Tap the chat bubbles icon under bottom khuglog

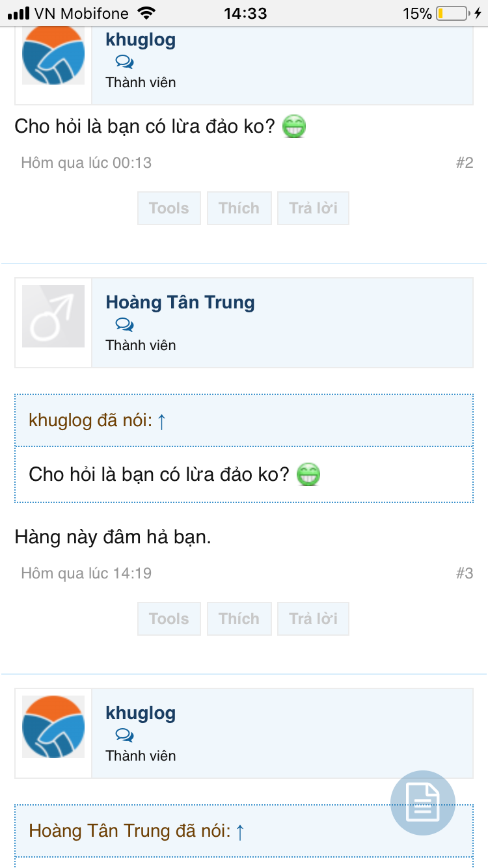(x=124, y=735)
